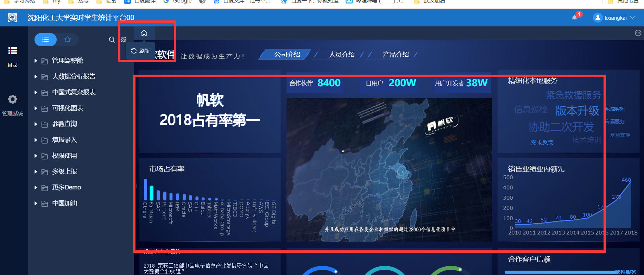The image size is (644, 275).
Task: Select the 可视化图表 tree label
Action: 68,108
